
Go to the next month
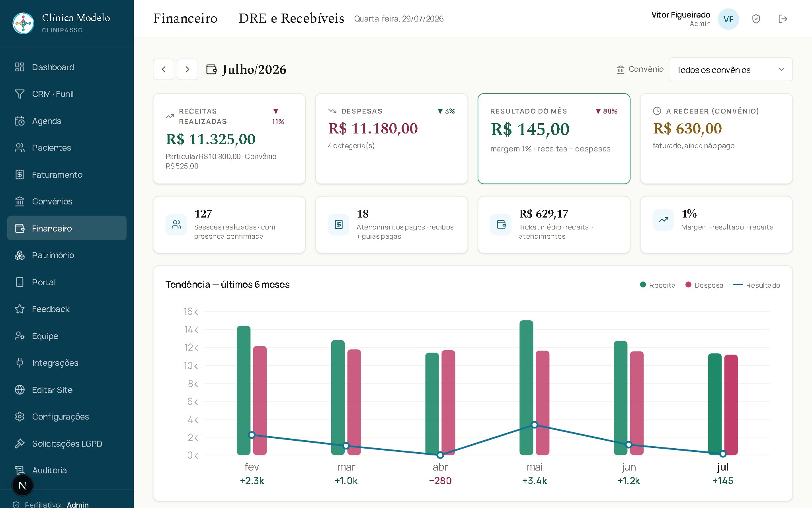(187, 69)
